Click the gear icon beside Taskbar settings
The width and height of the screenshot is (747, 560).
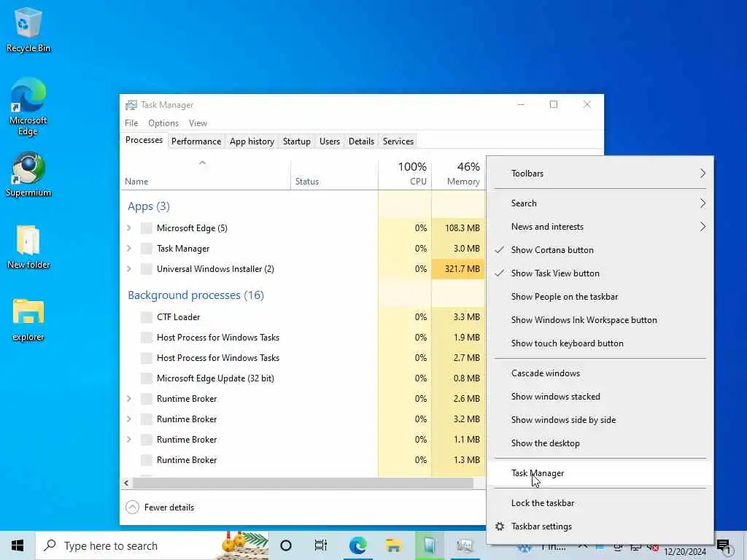click(499, 526)
